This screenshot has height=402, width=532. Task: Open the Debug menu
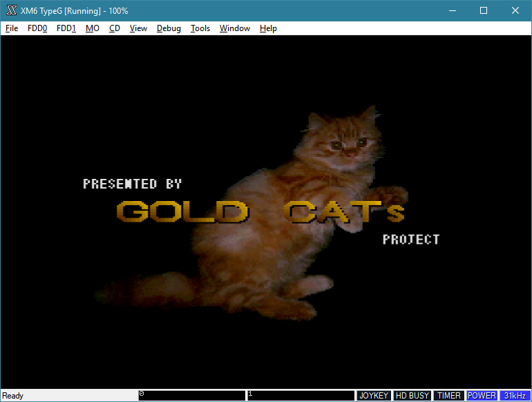tap(169, 28)
